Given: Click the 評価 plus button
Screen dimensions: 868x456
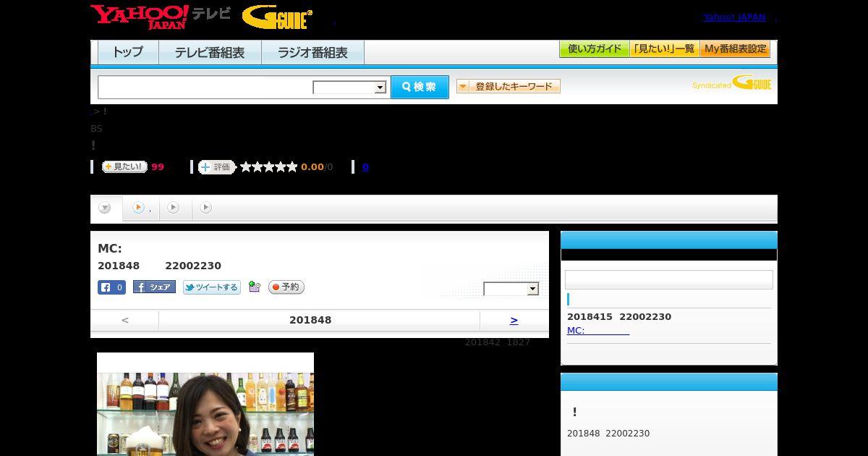Looking at the screenshot, I should pyautogui.click(x=217, y=167).
